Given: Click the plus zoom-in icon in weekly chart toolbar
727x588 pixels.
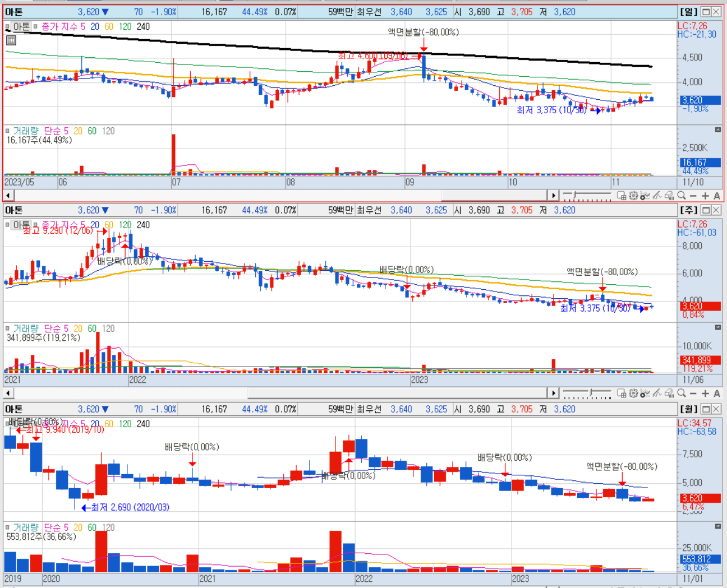Looking at the screenshot, I should [x=705, y=393].
